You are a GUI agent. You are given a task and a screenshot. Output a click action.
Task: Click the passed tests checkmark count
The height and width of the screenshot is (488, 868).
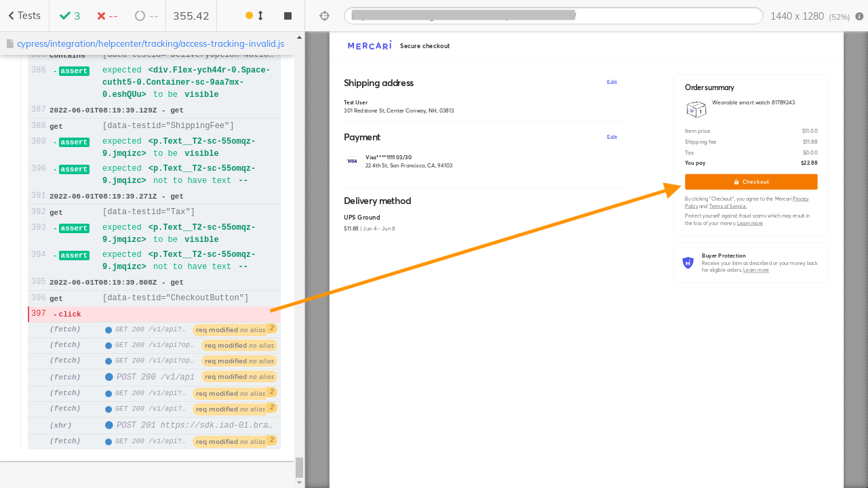70,16
